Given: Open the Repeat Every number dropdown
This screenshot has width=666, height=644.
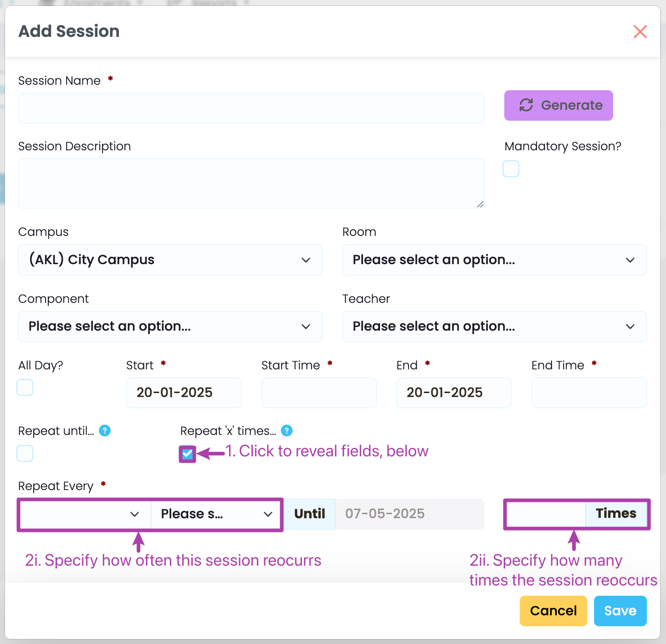Looking at the screenshot, I should click(x=85, y=514).
